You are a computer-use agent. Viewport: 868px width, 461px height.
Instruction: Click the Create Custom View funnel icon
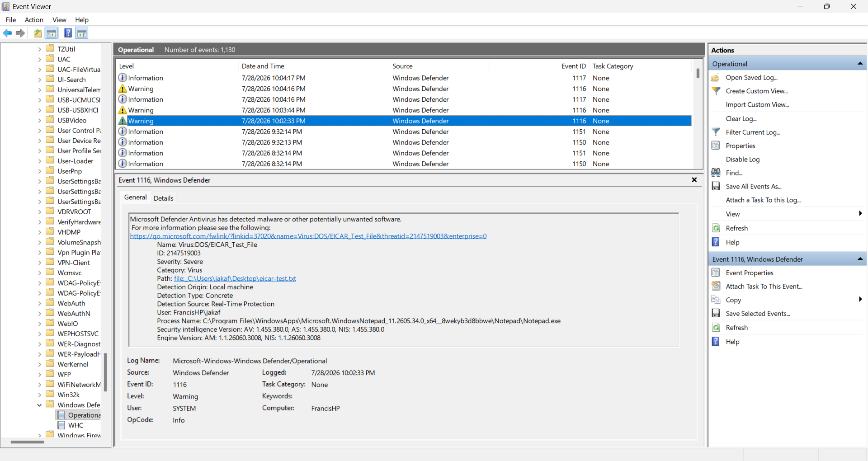tap(716, 91)
